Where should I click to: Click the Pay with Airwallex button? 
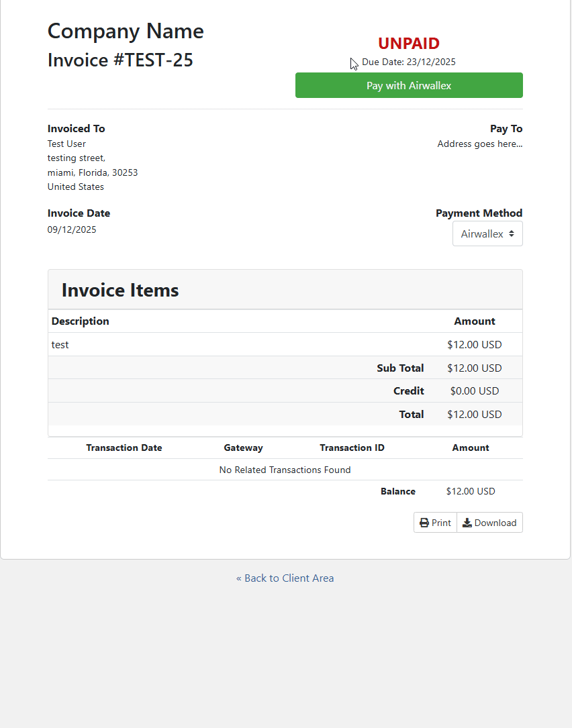pyautogui.click(x=409, y=85)
